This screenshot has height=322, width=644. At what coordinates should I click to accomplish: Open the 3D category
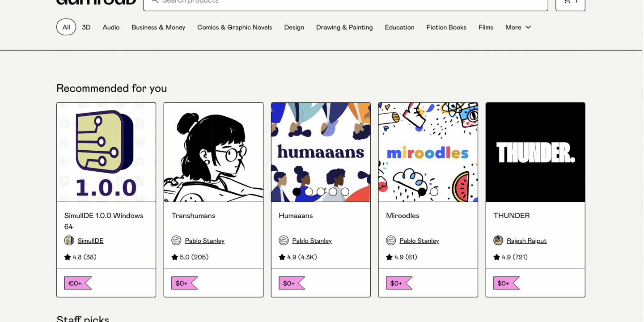click(x=86, y=27)
